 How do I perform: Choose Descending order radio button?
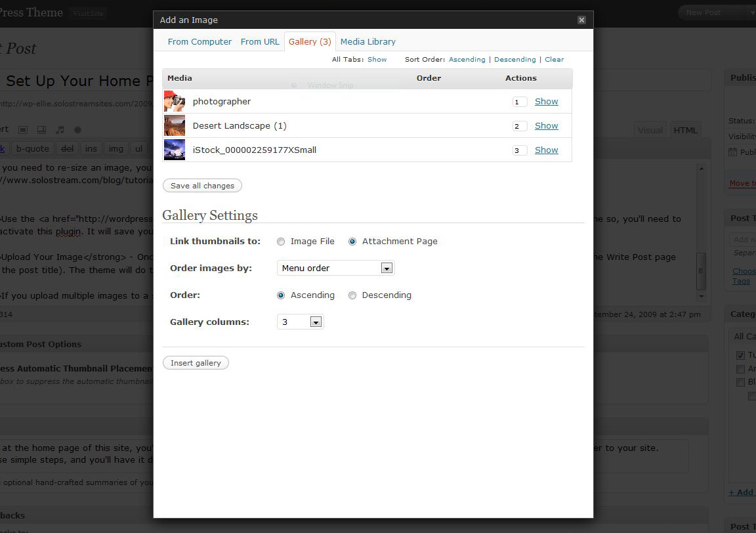click(352, 295)
